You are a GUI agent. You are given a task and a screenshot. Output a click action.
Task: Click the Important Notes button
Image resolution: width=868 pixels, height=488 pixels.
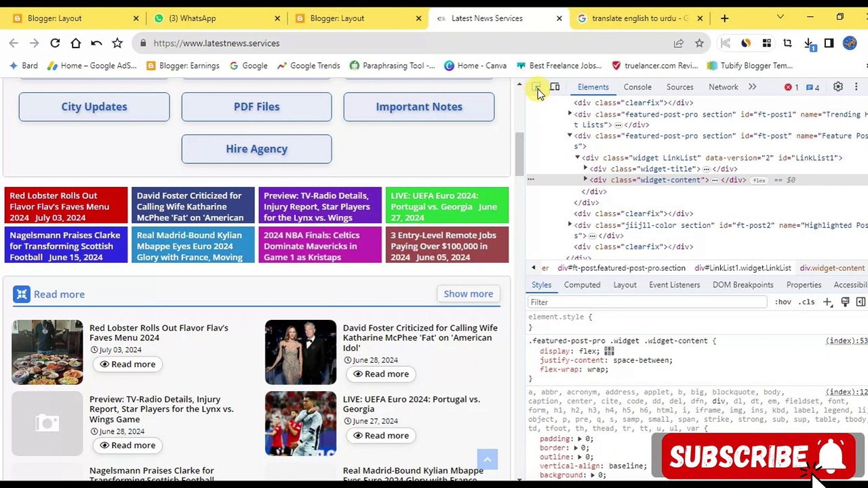[419, 107]
